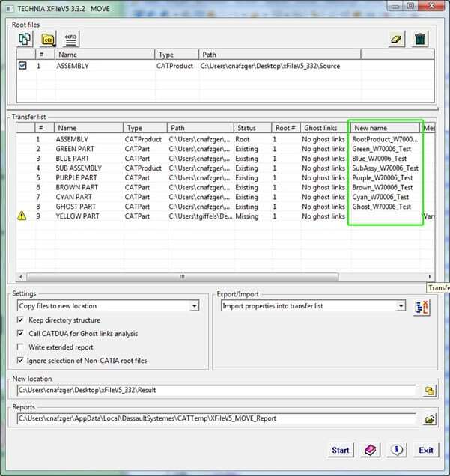This screenshot has width=450, height=476.
Task: Browse for New location folder icon
Action: 430,391
